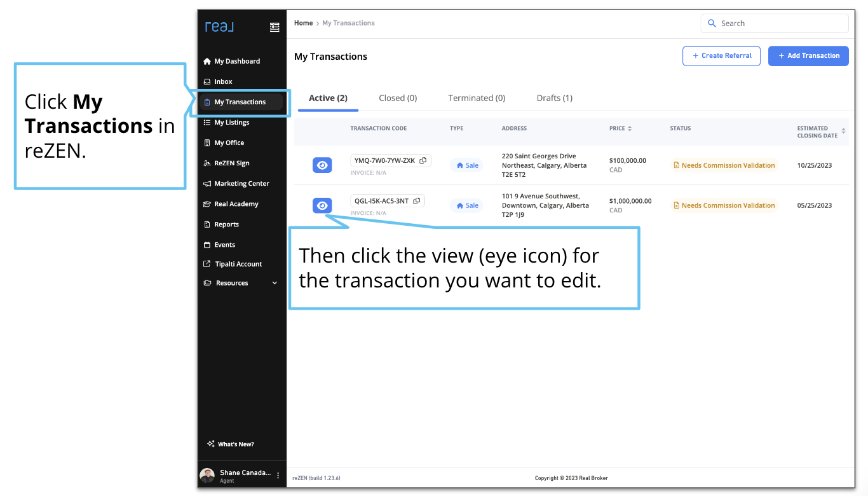Expand the Resources chevron in sidebar

click(x=275, y=283)
